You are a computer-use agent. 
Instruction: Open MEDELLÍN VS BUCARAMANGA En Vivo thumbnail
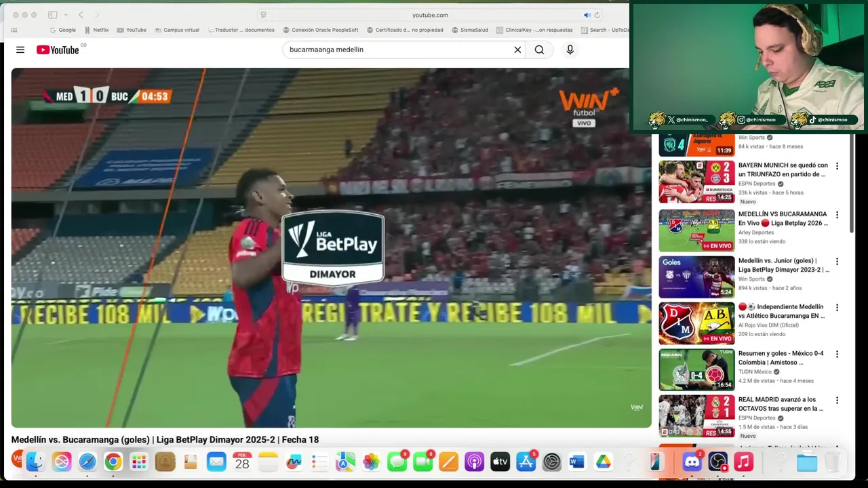[x=696, y=230]
